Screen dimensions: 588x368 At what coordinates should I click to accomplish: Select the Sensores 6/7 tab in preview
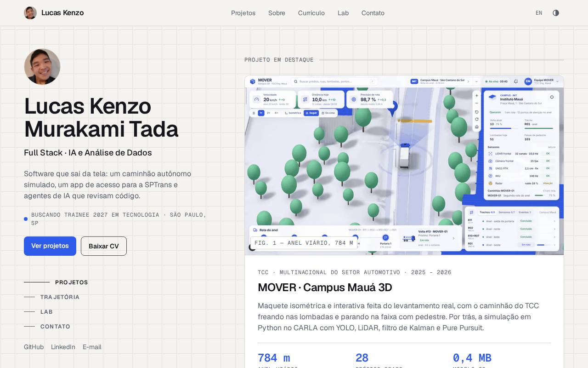click(x=507, y=213)
